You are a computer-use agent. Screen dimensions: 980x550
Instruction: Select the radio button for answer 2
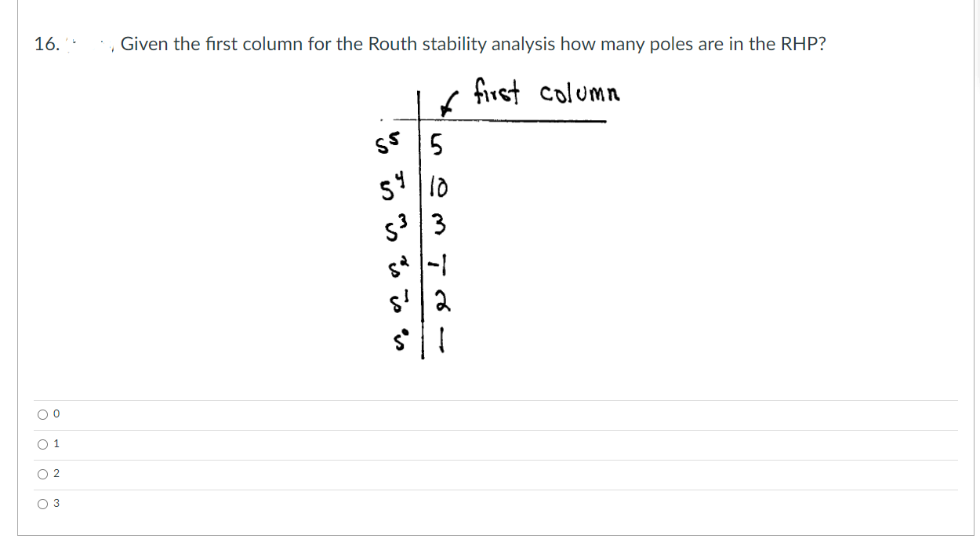tap(43, 473)
